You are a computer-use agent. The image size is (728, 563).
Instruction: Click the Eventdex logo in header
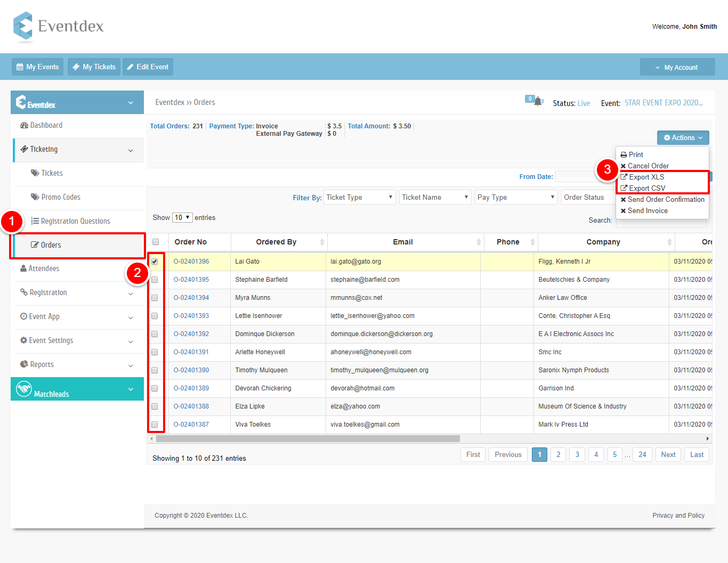click(x=59, y=27)
